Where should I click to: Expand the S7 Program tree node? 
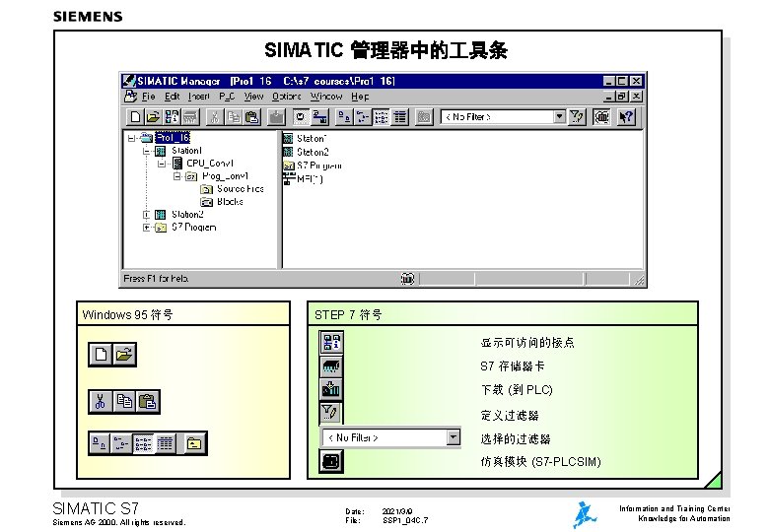pyautogui.click(x=146, y=228)
